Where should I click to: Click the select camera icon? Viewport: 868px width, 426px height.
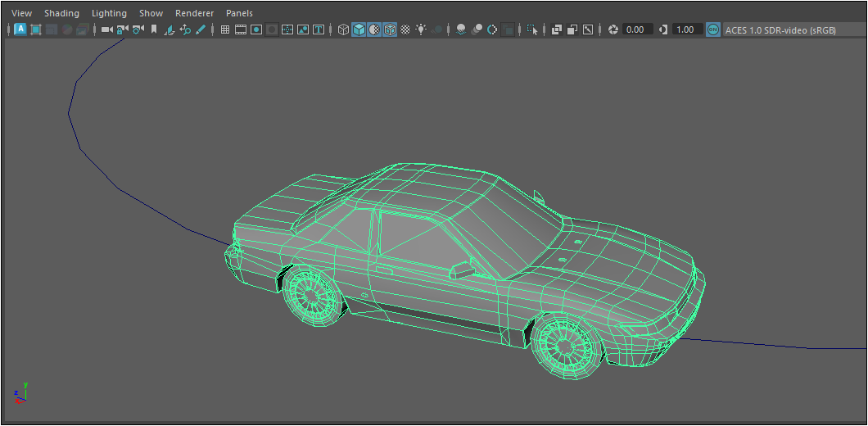(106, 29)
